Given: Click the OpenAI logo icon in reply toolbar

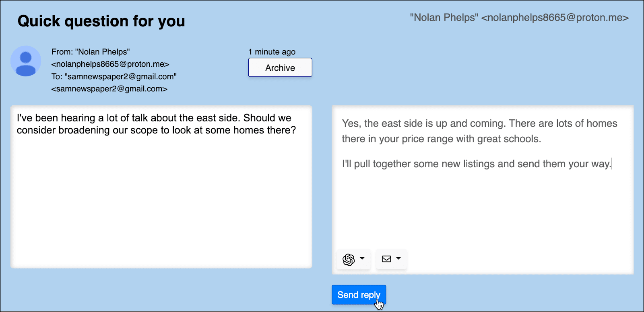Looking at the screenshot, I should (349, 259).
